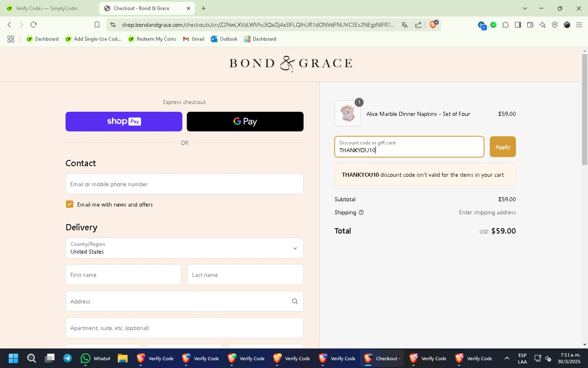This screenshot has width=588, height=368.
Task: Open Brave Shields lion icon
Action: tap(433, 24)
